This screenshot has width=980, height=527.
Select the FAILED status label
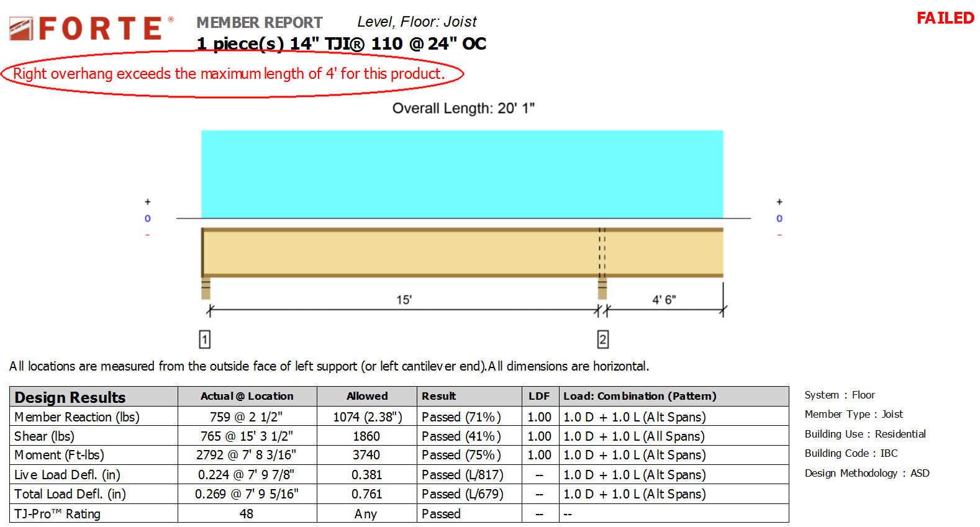945,18
